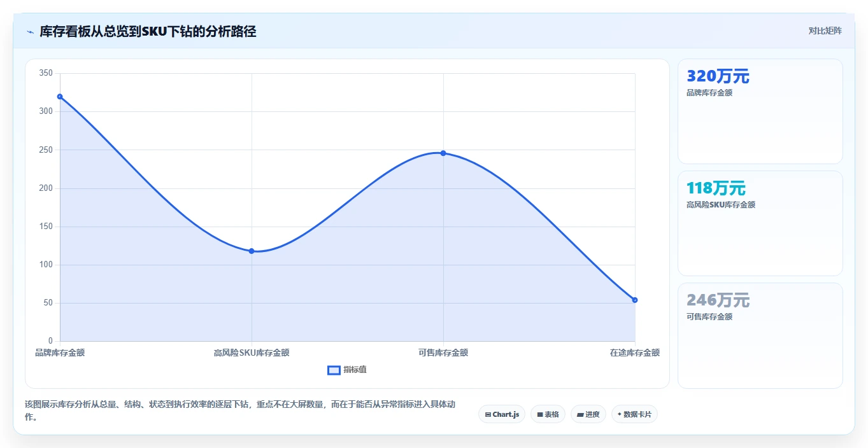
Task: Click the lightning icon beside the title
Action: (30, 32)
